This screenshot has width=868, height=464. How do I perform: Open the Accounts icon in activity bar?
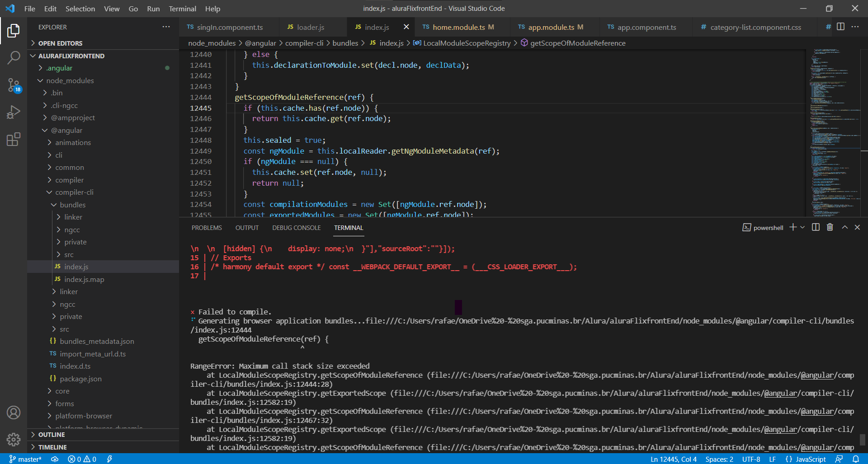(x=14, y=412)
